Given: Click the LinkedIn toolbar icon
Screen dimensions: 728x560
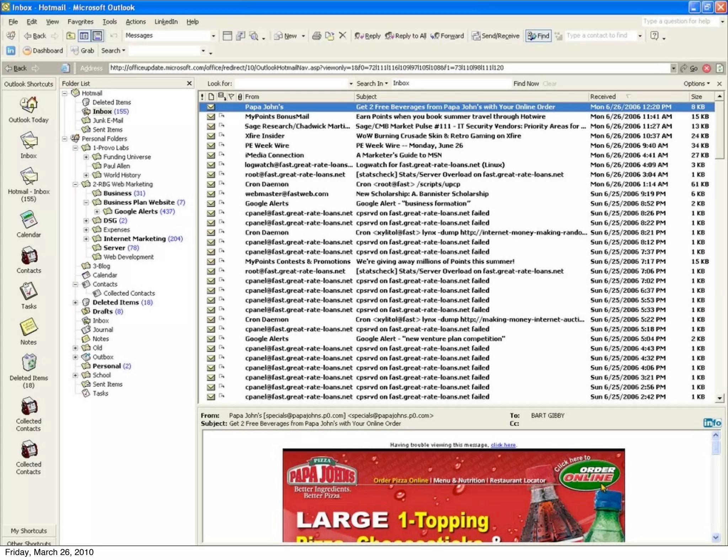Looking at the screenshot, I should pos(11,50).
